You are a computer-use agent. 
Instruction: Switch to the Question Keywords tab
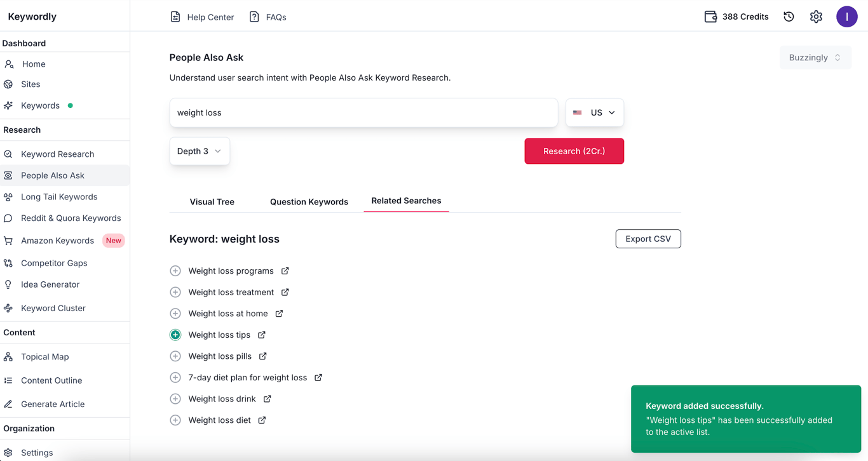pos(309,202)
